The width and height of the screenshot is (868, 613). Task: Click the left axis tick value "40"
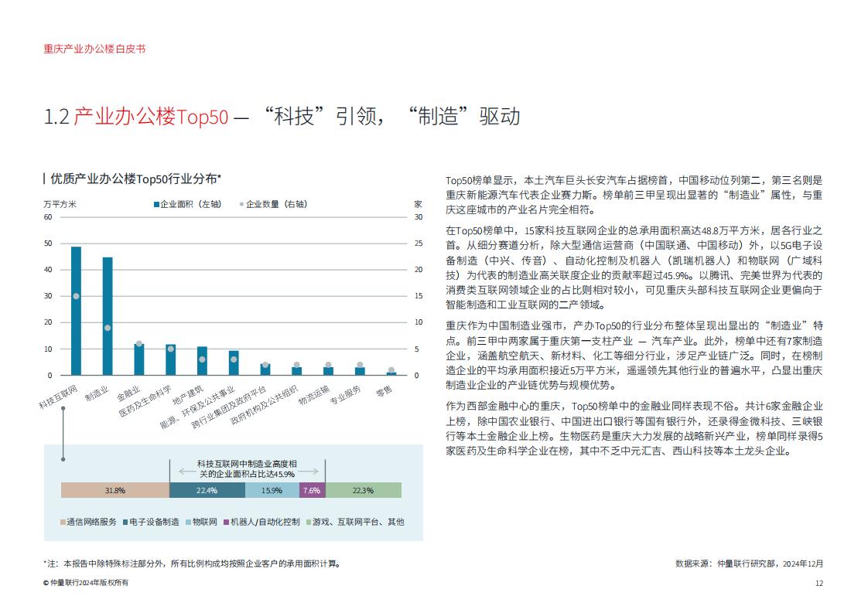[48, 270]
